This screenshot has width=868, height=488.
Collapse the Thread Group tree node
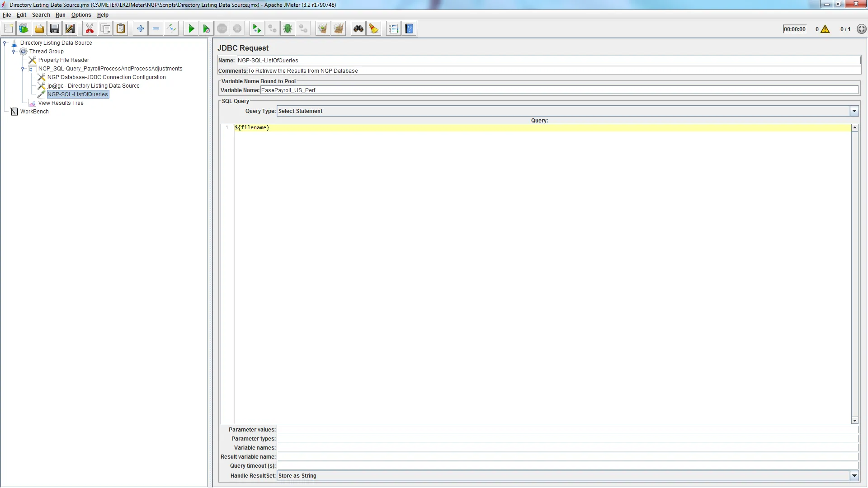[x=14, y=52]
